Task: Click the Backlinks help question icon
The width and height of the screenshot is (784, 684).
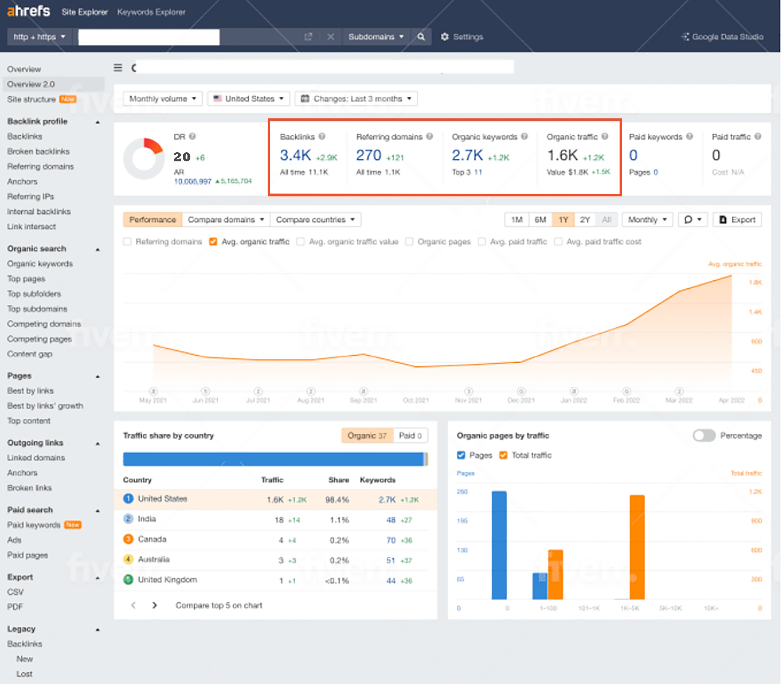Action: pyautogui.click(x=322, y=136)
